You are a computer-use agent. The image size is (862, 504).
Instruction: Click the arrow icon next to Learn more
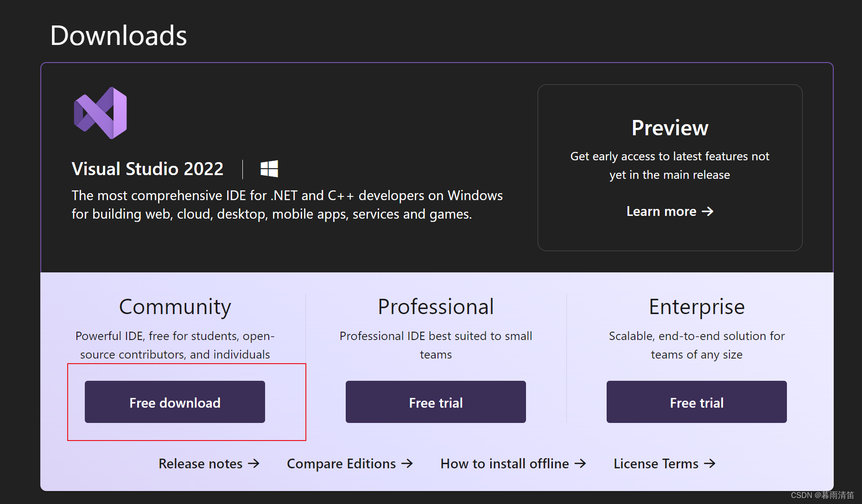pyautogui.click(x=708, y=211)
